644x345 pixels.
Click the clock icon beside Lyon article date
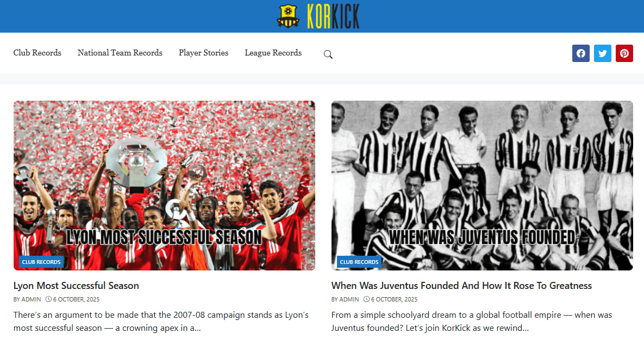(x=48, y=299)
